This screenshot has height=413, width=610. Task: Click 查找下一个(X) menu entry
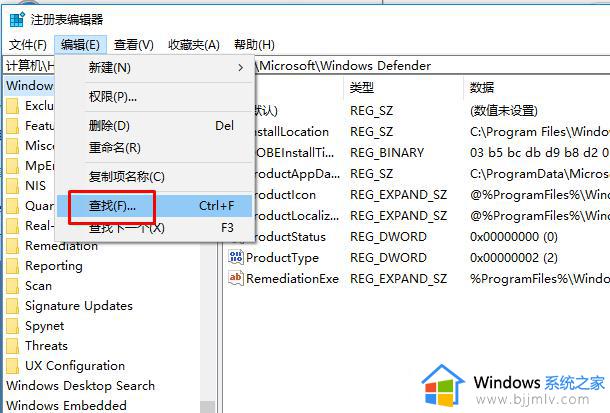click(x=156, y=228)
